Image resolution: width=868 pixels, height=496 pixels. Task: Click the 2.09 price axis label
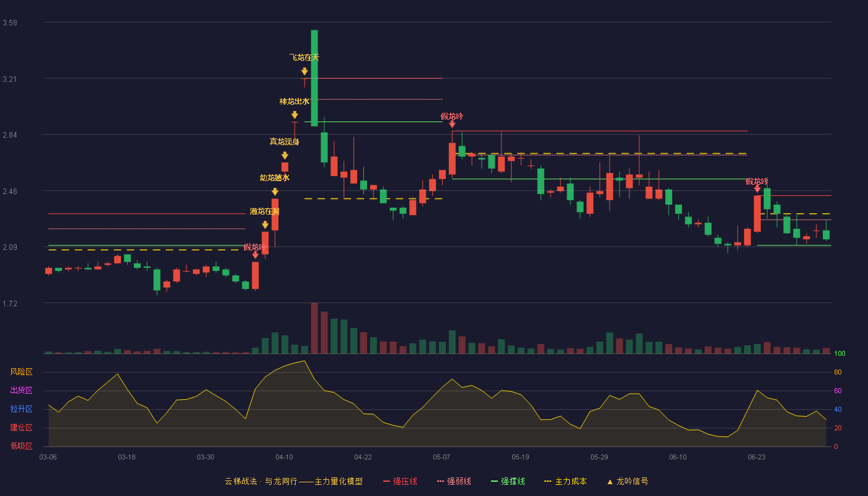tap(10, 247)
